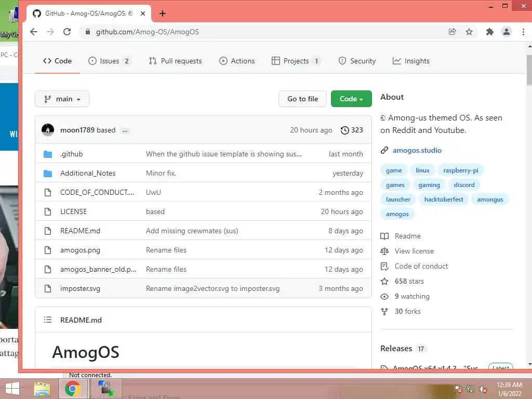Click the site lock icon in address bar
The width and height of the screenshot is (532, 399).
coord(88,32)
